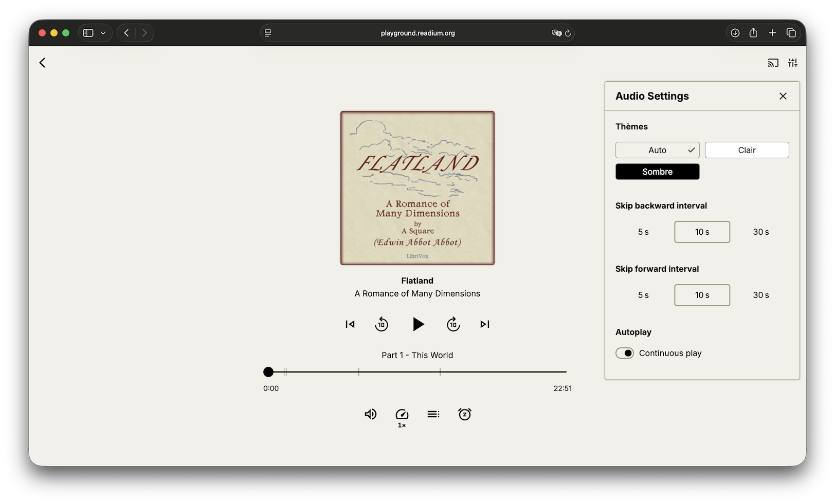
Task: Go back with the top-left arrow
Action: (42, 62)
